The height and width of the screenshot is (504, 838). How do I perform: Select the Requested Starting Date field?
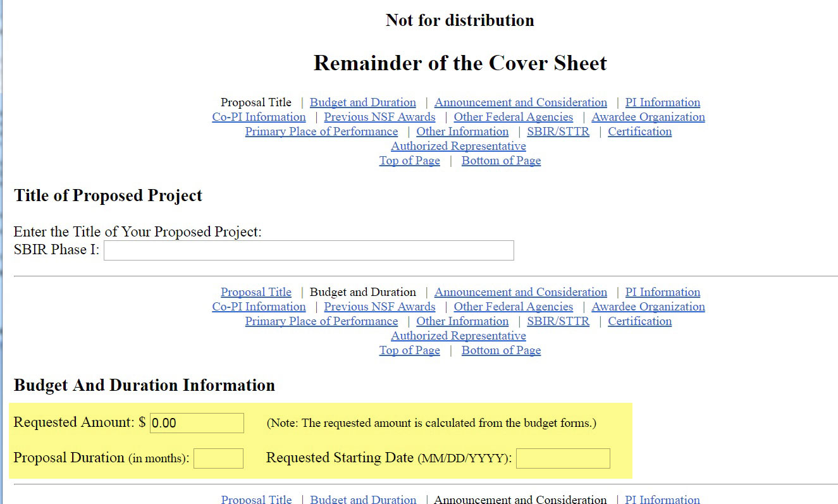click(563, 458)
